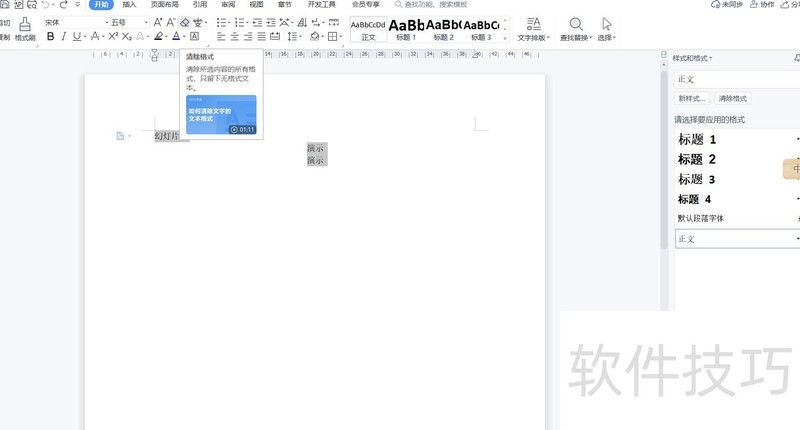Toggle Superscript X² formatting
800x430 pixels.
(x=113, y=36)
